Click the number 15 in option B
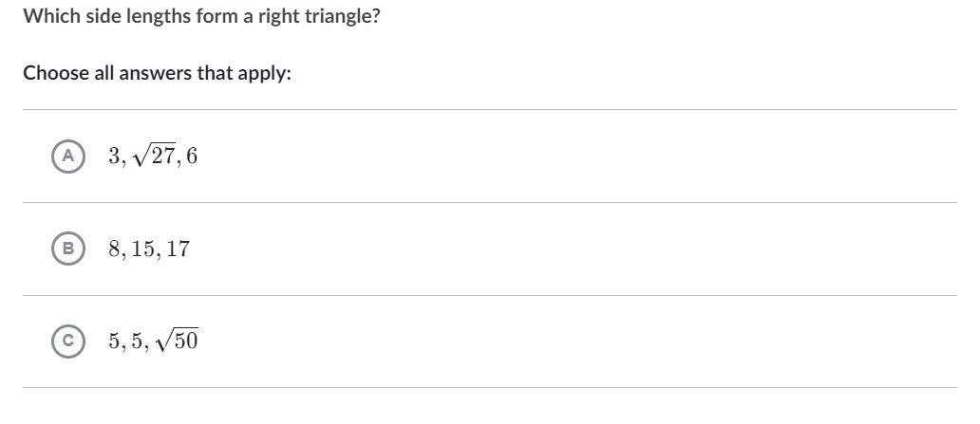Screen dimensions: 980x424 click(x=143, y=249)
